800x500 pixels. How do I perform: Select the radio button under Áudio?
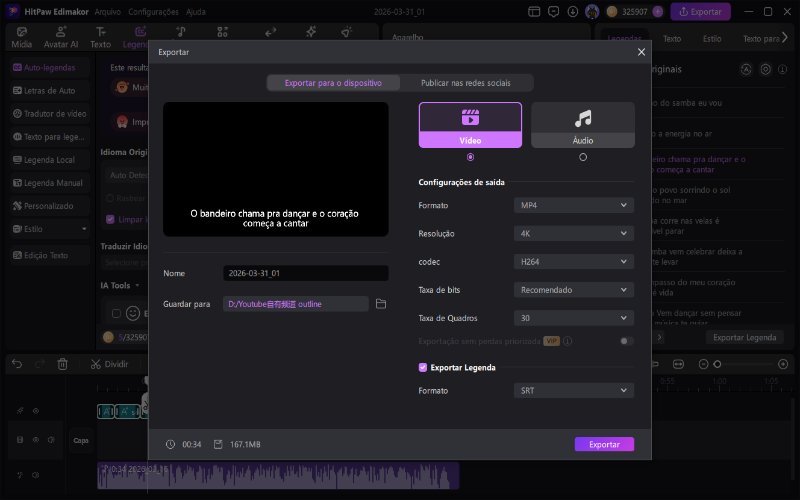tap(583, 157)
